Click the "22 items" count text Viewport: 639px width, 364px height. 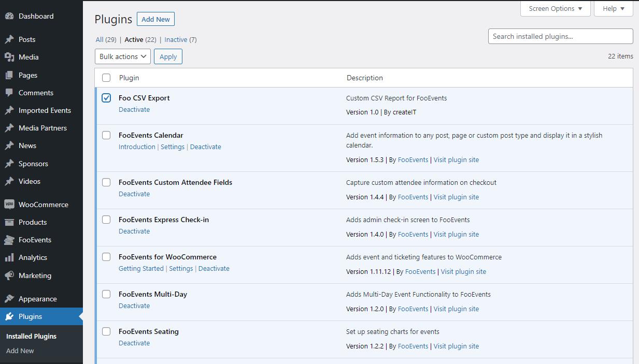pos(620,56)
